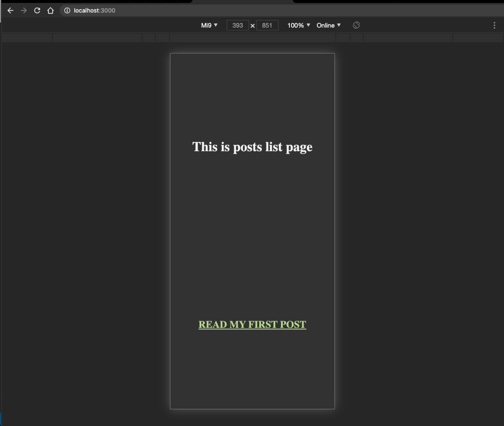The height and width of the screenshot is (426, 504).
Task: Open the Mi9 device selector dropdown
Action: [x=209, y=25]
